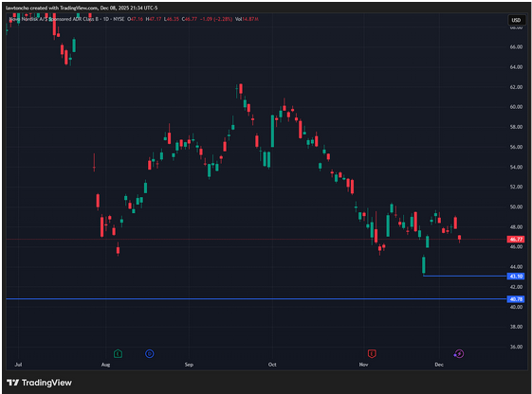This screenshot has width=532, height=394.
Task: Click the Dec label on time axis
Action: click(439, 365)
